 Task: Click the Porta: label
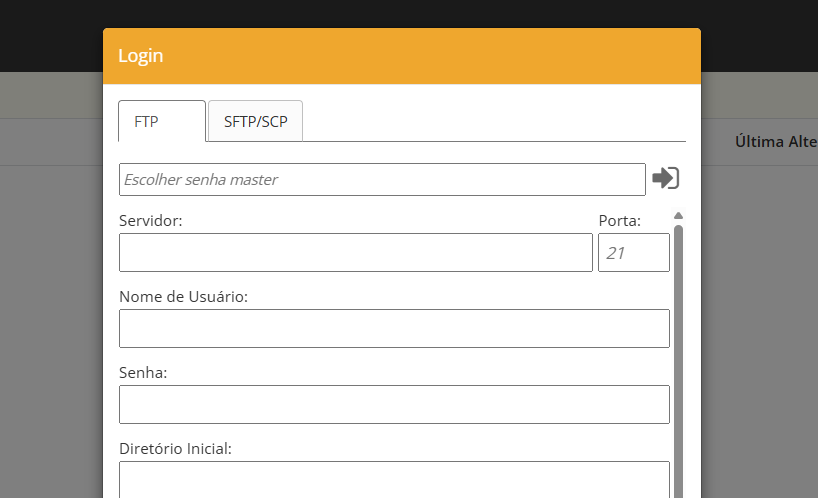(619, 221)
